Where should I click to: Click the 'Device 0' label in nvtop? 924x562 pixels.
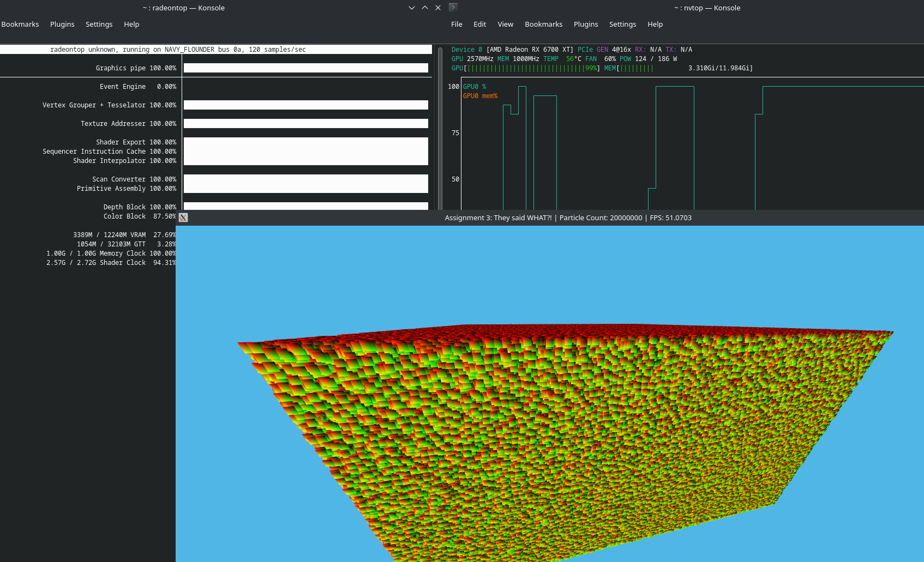[x=466, y=50]
